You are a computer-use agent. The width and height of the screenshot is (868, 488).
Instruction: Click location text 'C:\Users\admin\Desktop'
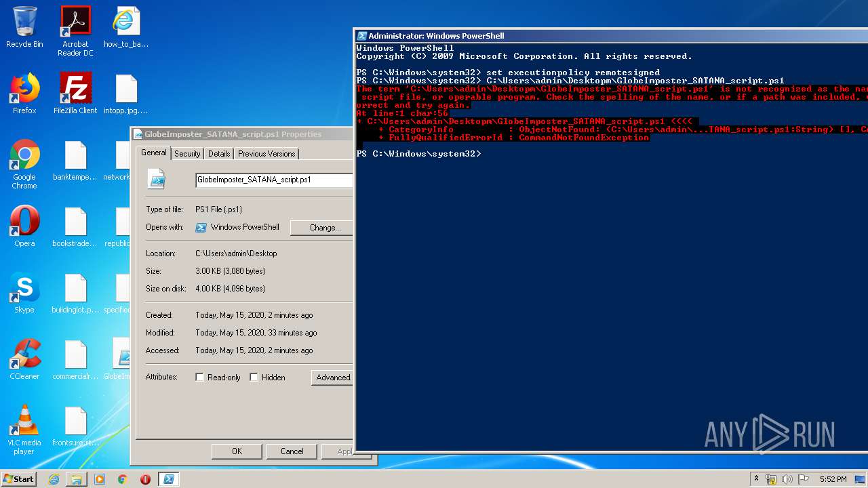(236, 253)
